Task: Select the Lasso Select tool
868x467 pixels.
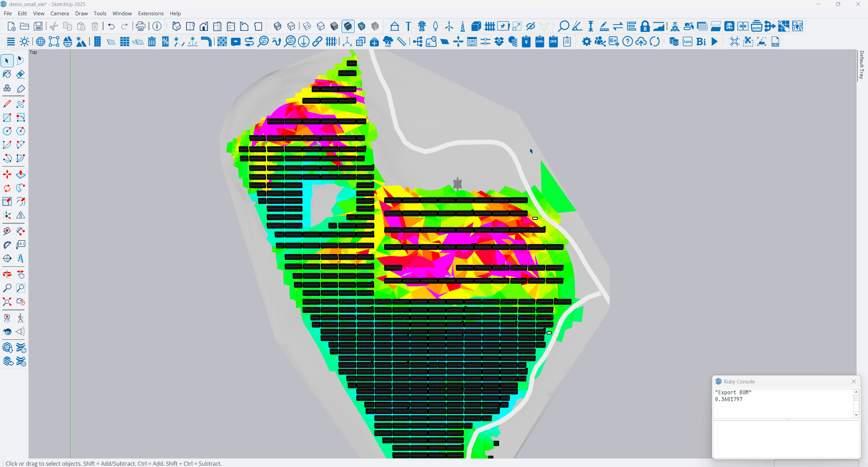Action: point(20,60)
